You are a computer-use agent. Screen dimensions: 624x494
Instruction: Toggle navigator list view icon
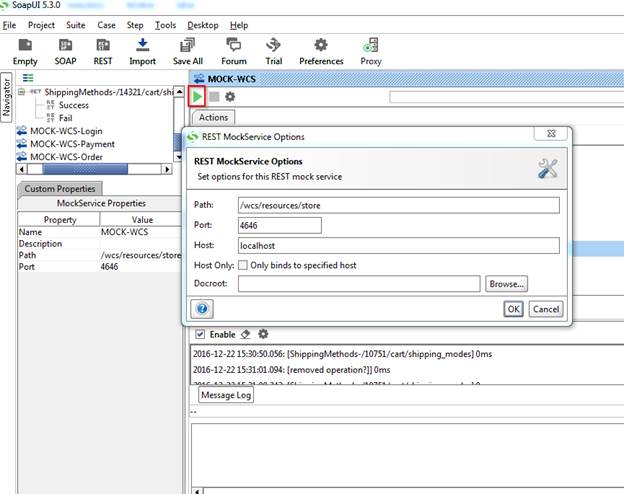click(28, 78)
